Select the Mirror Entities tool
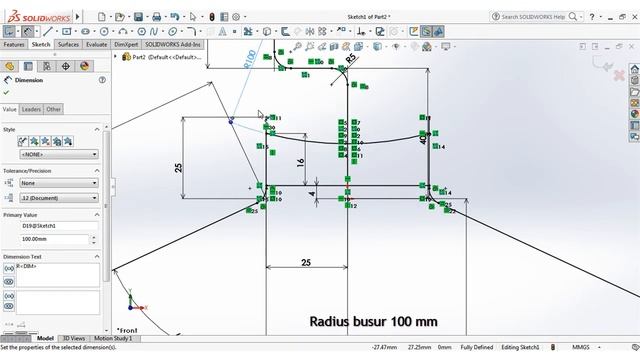The height and width of the screenshot is (360, 640). 310,31
